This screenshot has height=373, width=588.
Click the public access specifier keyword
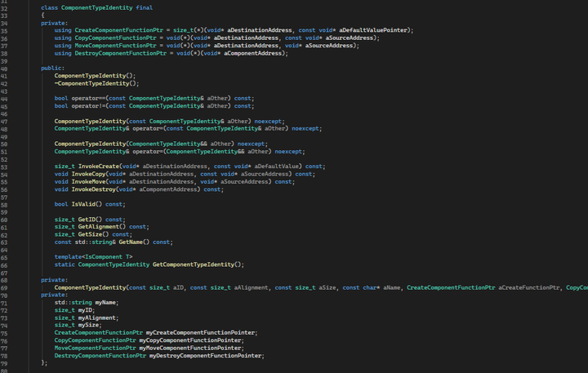coord(52,69)
